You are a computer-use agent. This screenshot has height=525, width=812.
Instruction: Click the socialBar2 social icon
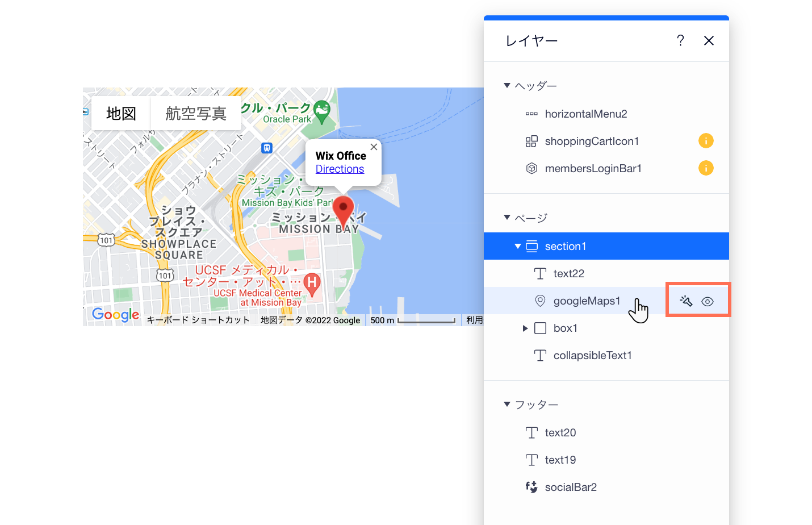coord(531,487)
